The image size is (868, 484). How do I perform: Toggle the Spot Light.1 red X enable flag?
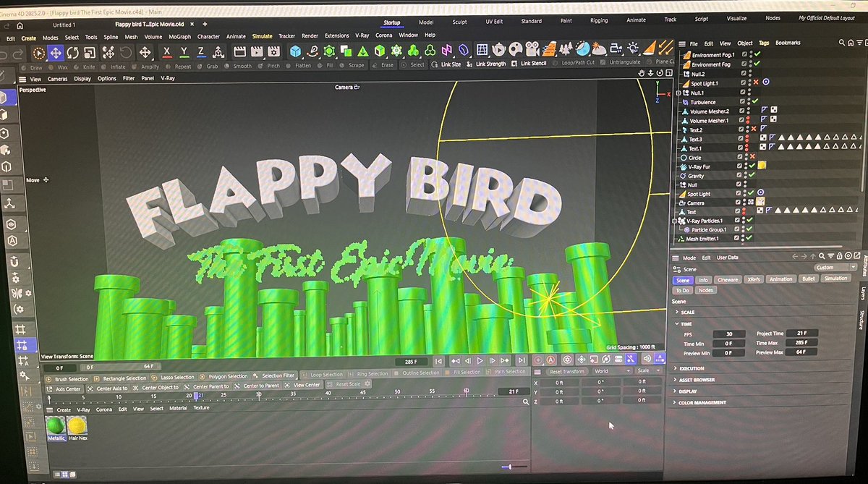pos(756,82)
